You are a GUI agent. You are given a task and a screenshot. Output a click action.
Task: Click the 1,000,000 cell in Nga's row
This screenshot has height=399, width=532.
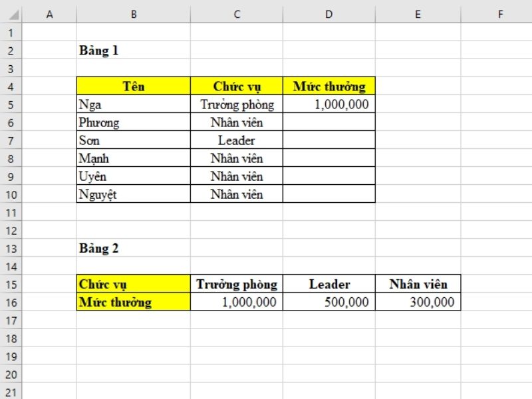click(329, 104)
